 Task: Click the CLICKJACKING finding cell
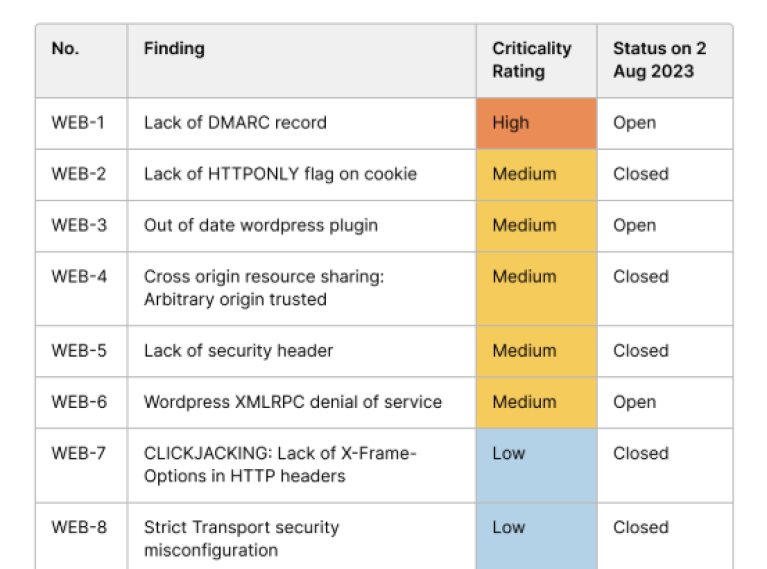279,465
